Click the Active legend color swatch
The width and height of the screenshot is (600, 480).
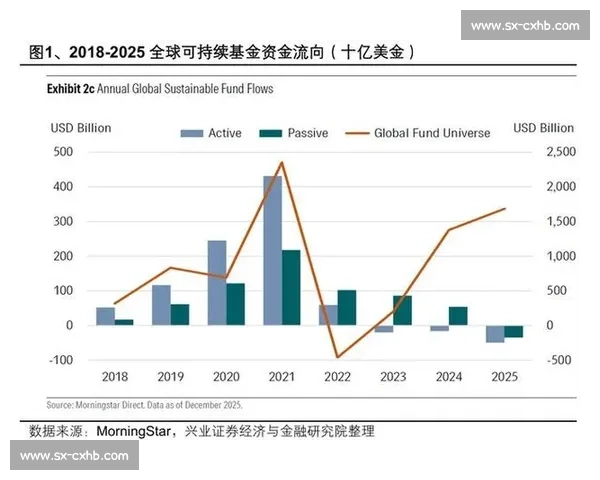pos(192,134)
